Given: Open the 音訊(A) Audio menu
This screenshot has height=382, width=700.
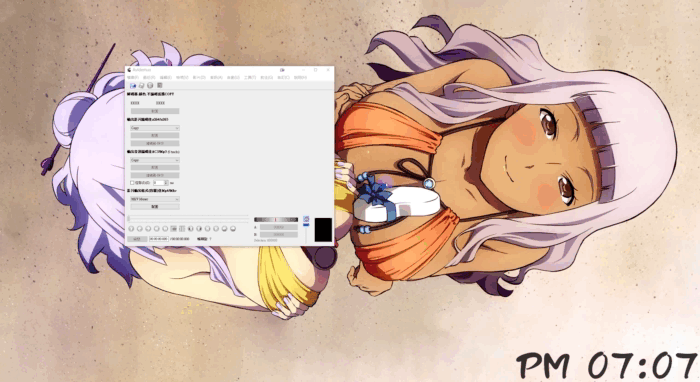Looking at the screenshot, I should 216,78.
